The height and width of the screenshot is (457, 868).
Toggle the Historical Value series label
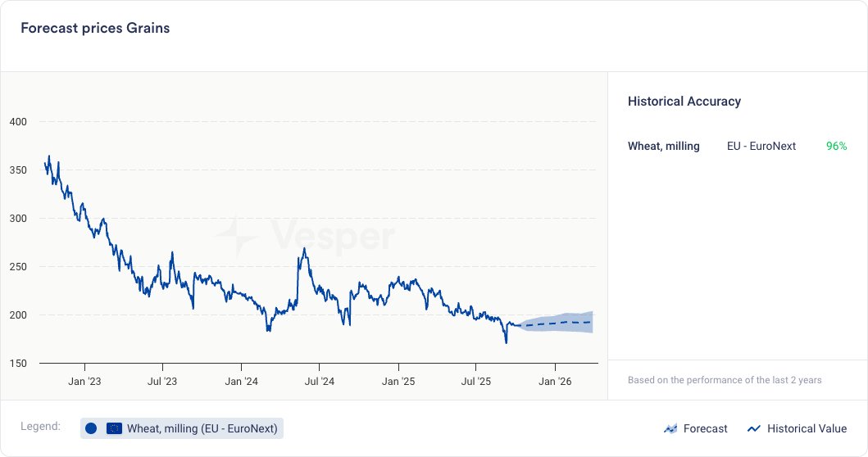[x=807, y=428]
